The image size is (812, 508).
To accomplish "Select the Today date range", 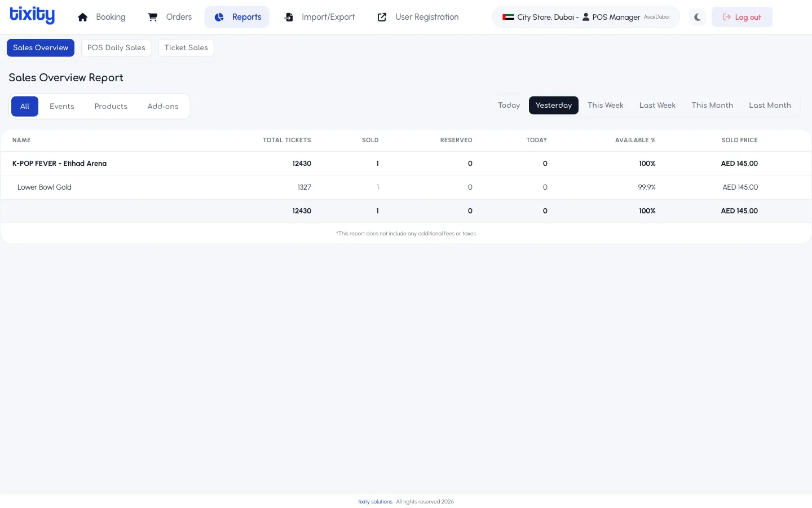I will coord(509,105).
